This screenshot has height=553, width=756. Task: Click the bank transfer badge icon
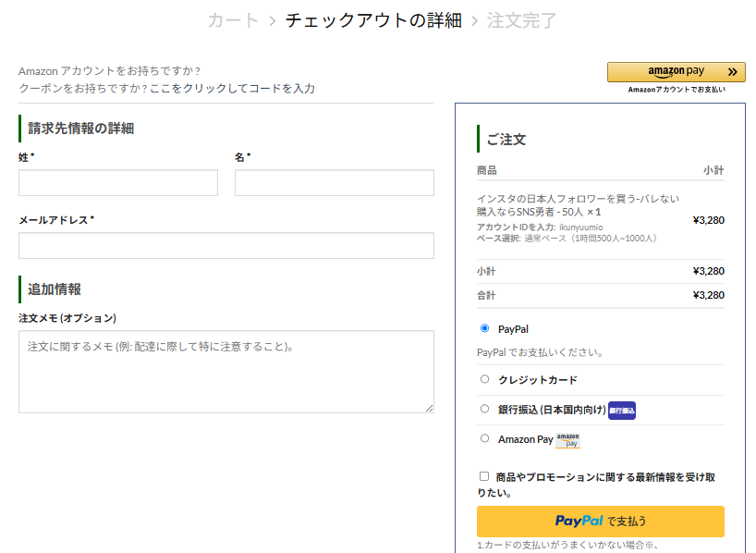(622, 410)
